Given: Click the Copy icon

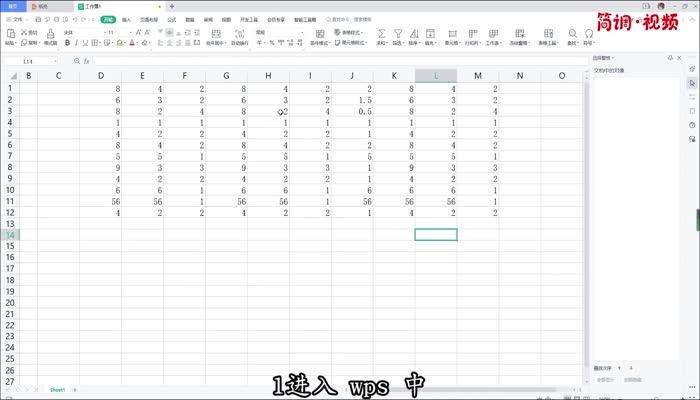Looking at the screenshot, I should point(24,43).
